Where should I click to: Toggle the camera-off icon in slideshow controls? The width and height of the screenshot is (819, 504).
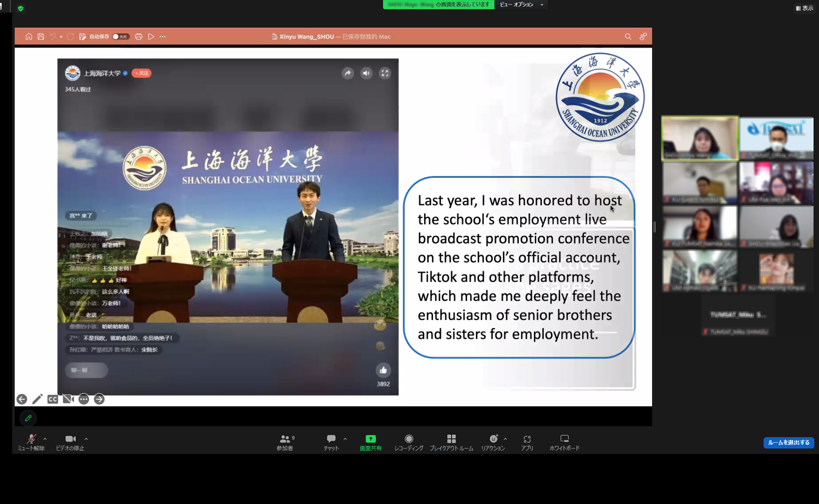coord(68,399)
